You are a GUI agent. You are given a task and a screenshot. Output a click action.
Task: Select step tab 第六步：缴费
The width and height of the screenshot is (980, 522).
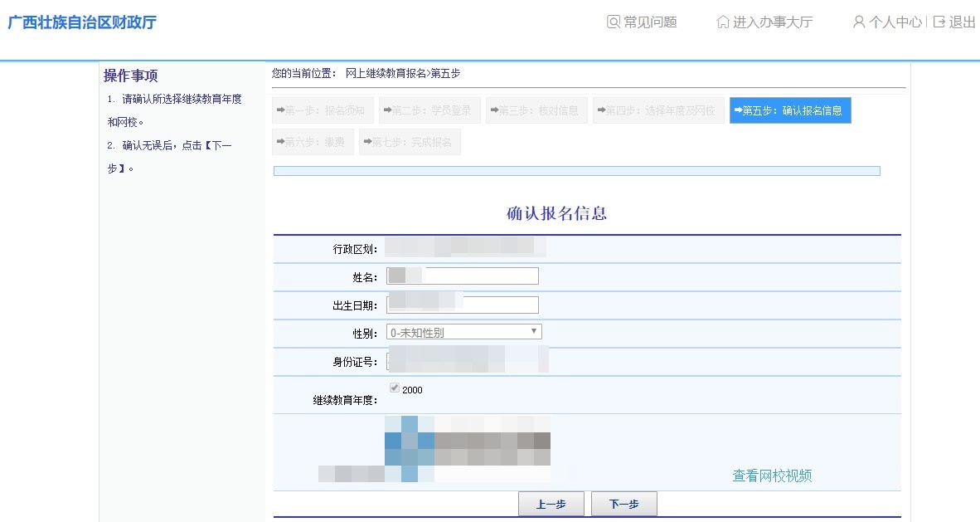pyautogui.click(x=313, y=142)
